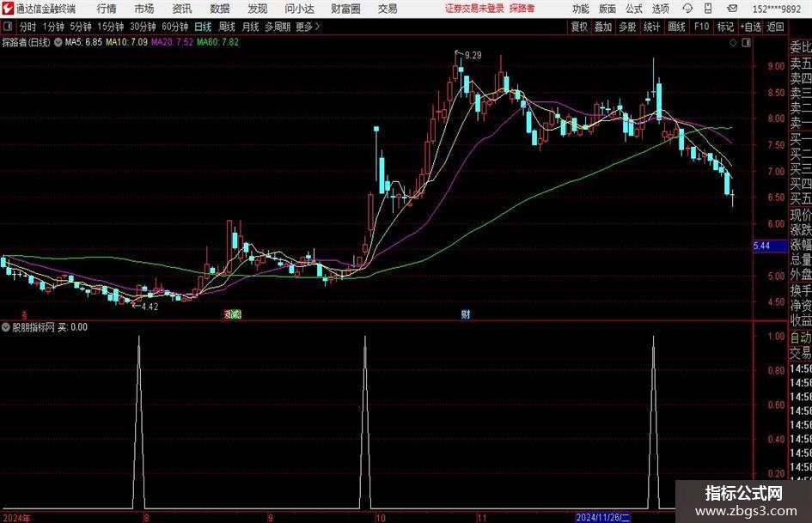Open the 版面 menu
The height and width of the screenshot is (523, 812).
[x=607, y=9]
